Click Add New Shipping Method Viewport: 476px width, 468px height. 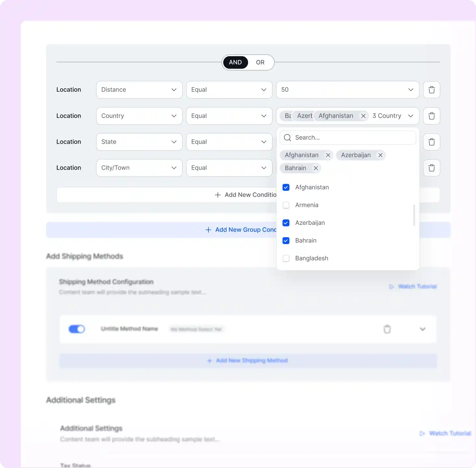tap(248, 360)
